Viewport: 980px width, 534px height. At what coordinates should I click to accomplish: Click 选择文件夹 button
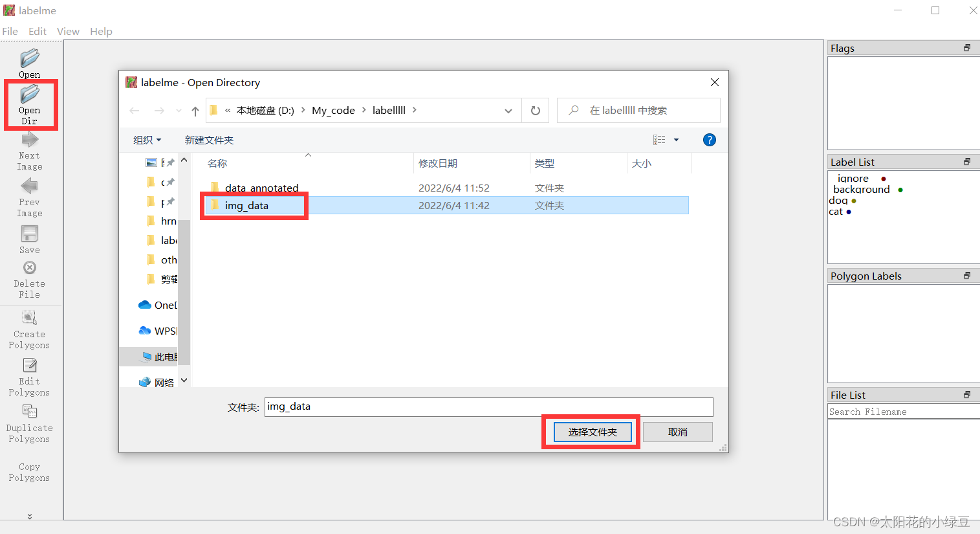click(x=593, y=432)
